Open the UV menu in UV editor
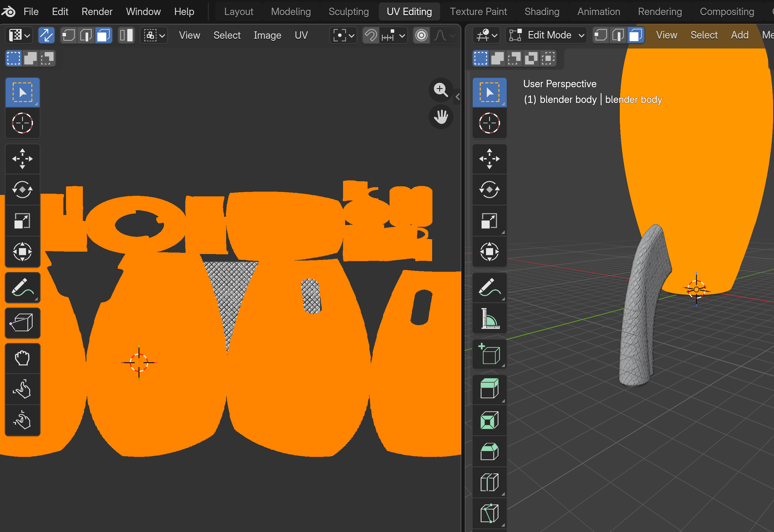The image size is (774, 532). coord(301,35)
